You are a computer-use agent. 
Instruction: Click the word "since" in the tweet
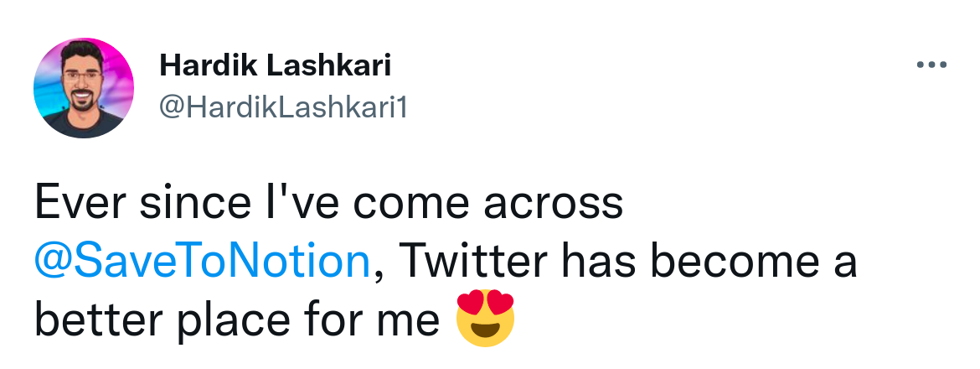[195, 203]
